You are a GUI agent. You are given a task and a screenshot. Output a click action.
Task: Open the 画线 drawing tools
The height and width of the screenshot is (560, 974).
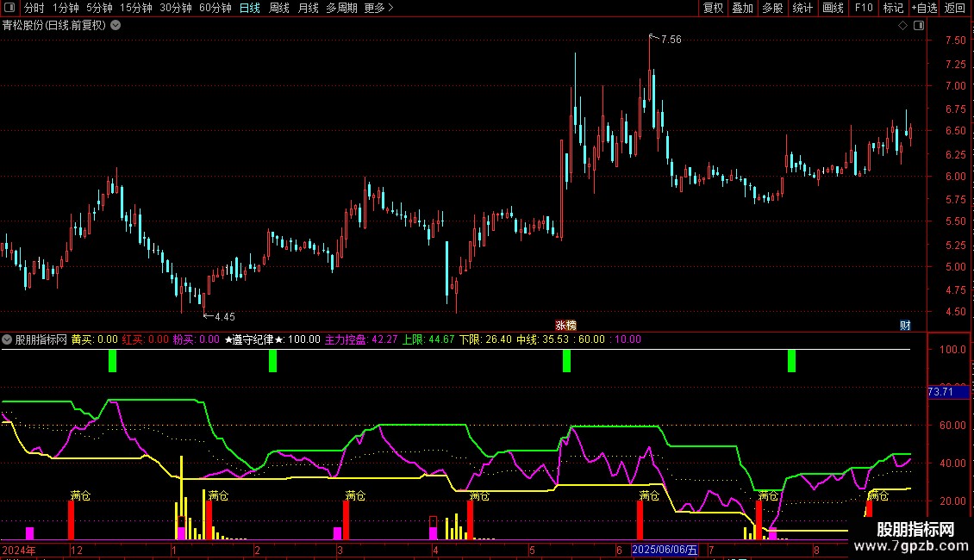click(x=833, y=9)
